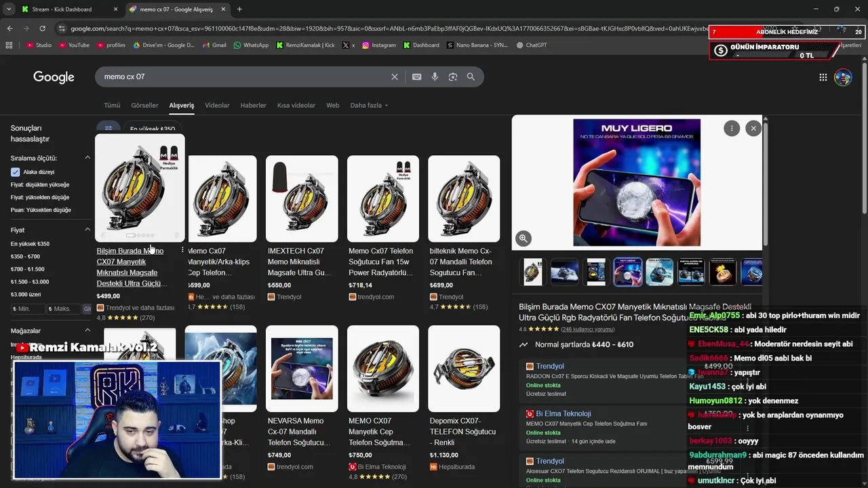This screenshot has width=868, height=488.
Task: Go back with the browser back arrow
Action: tap(9, 28)
